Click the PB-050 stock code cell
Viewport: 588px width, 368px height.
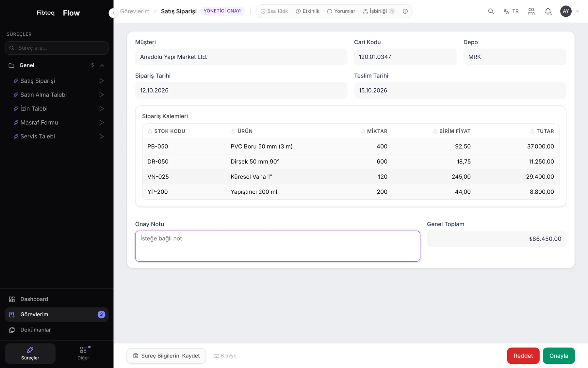click(158, 146)
